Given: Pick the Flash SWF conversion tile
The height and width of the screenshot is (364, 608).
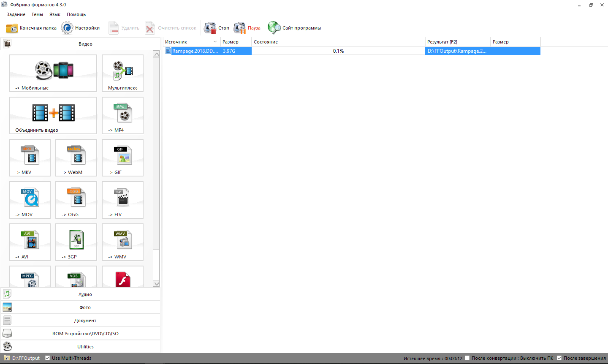Looking at the screenshot, I should point(122,277).
